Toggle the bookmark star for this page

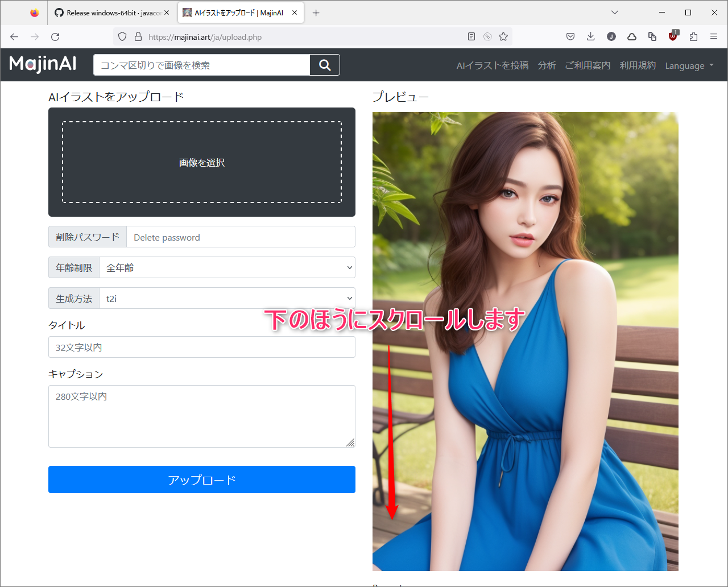503,36
